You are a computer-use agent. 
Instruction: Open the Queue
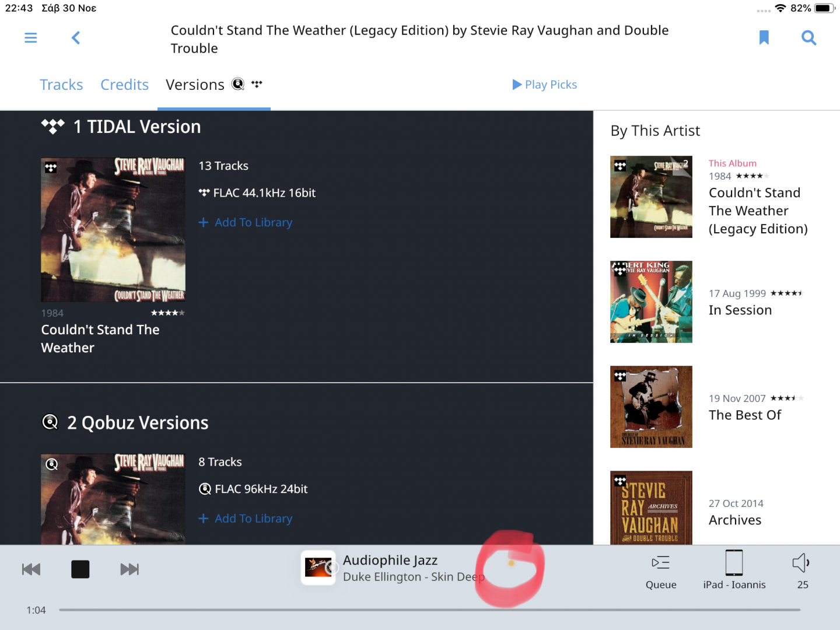tap(661, 570)
